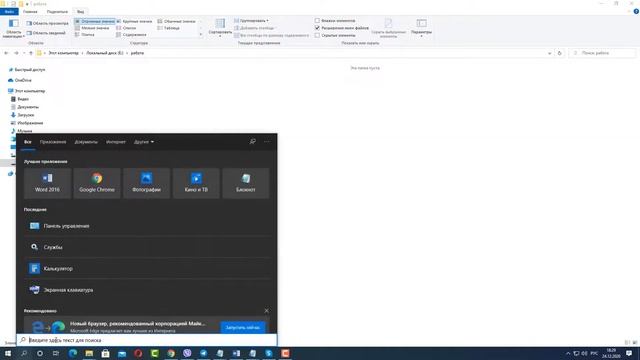Open the Блокнот app tile
Viewport: 640px width, 360px height.
tap(246, 183)
